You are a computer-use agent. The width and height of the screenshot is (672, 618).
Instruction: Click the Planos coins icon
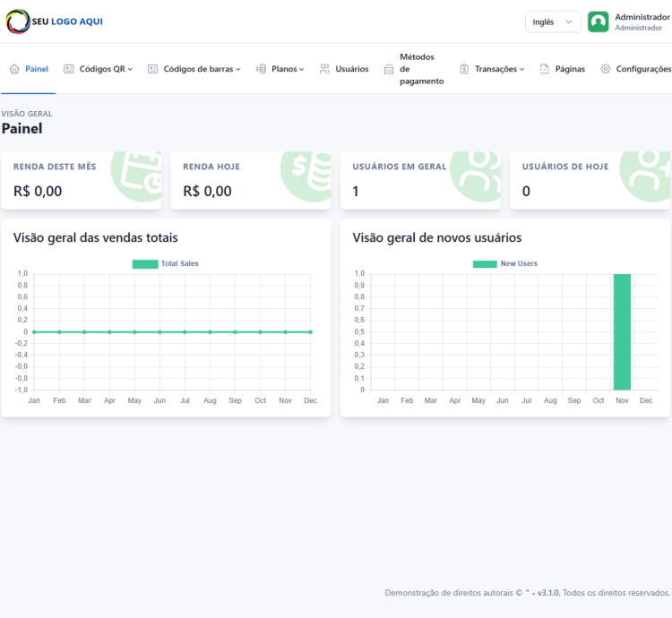(261, 69)
